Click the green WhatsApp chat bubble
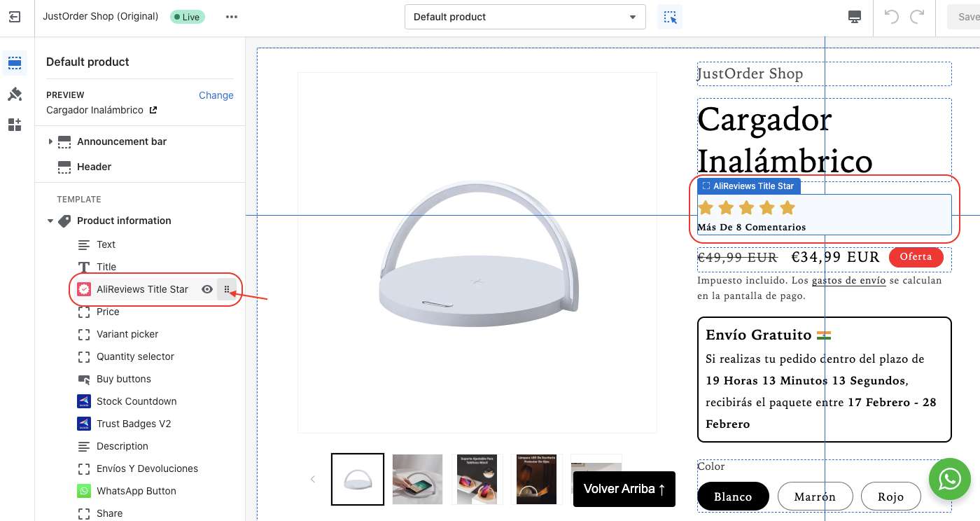Viewport: 980px width, 521px height. (x=949, y=480)
